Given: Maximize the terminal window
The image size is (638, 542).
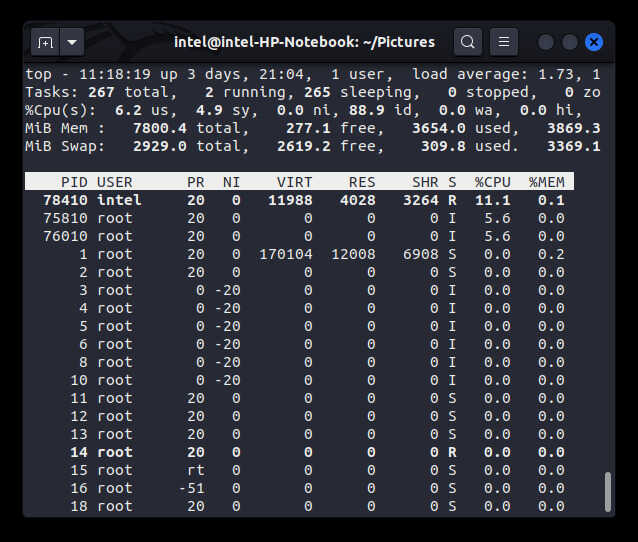Looking at the screenshot, I should pos(570,42).
